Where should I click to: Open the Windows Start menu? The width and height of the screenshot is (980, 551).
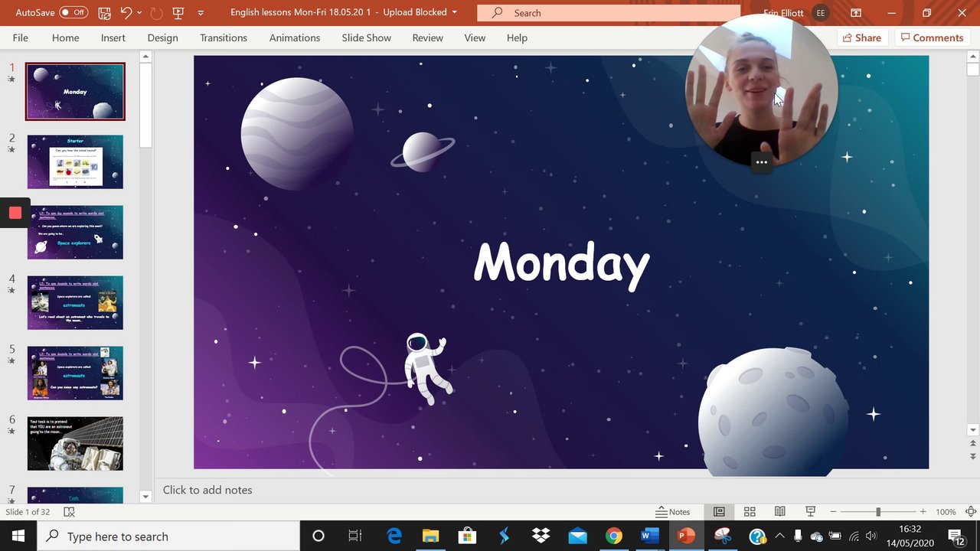point(18,536)
